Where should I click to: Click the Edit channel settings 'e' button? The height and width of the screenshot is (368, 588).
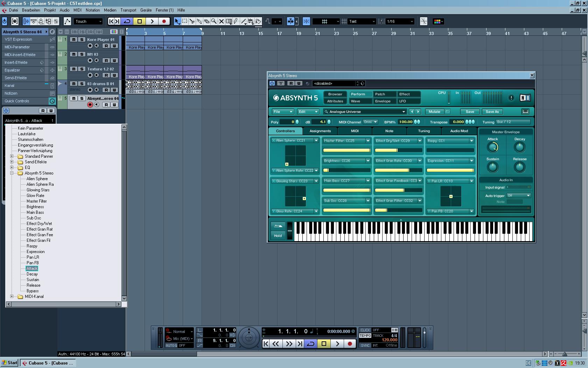[x=52, y=32]
